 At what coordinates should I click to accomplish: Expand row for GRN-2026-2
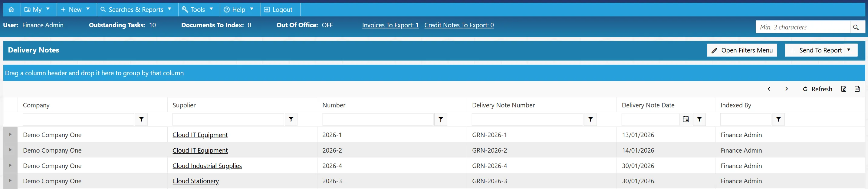tap(10, 150)
